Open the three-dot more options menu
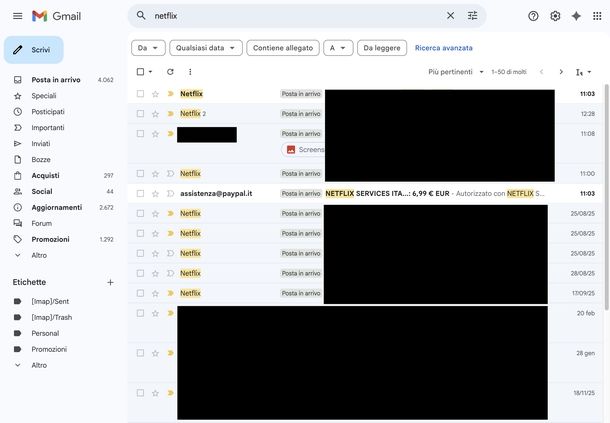This screenshot has width=610, height=423. click(x=190, y=72)
